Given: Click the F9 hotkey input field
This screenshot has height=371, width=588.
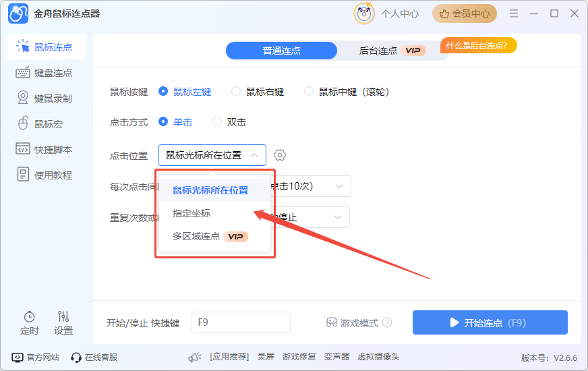Looking at the screenshot, I should [241, 322].
